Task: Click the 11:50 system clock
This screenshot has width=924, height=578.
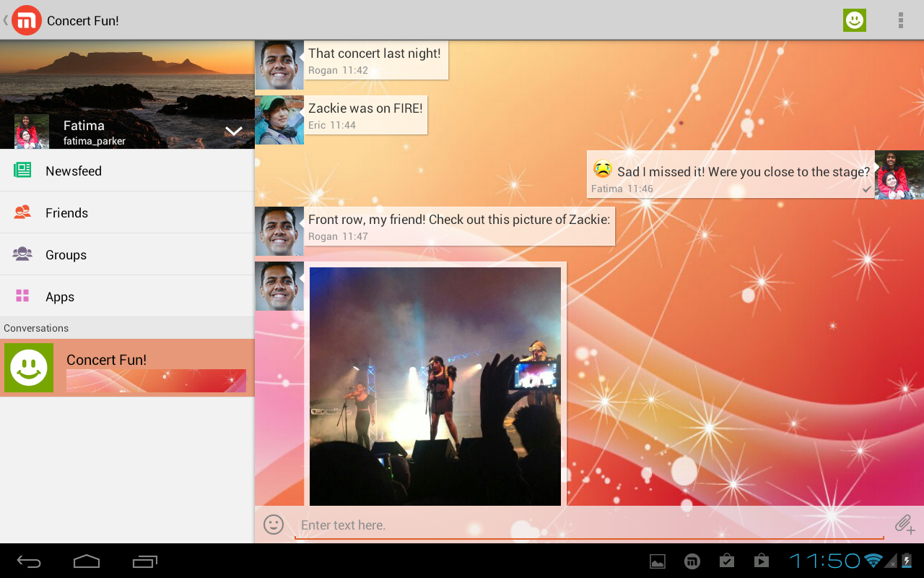Action: tap(824, 561)
